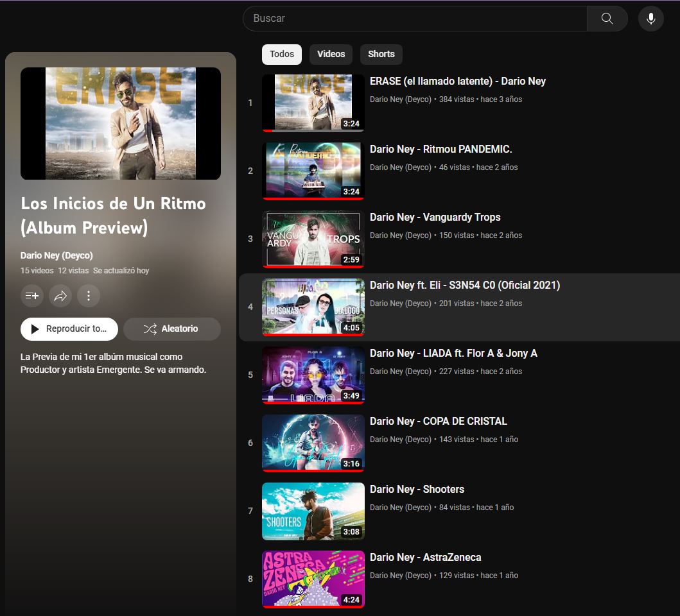Play all videos in playlist
680x616 pixels.
pos(69,329)
